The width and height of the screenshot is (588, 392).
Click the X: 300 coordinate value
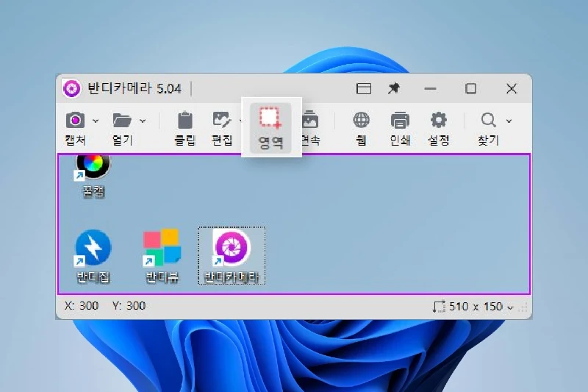pyautogui.click(x=82, y=306)
